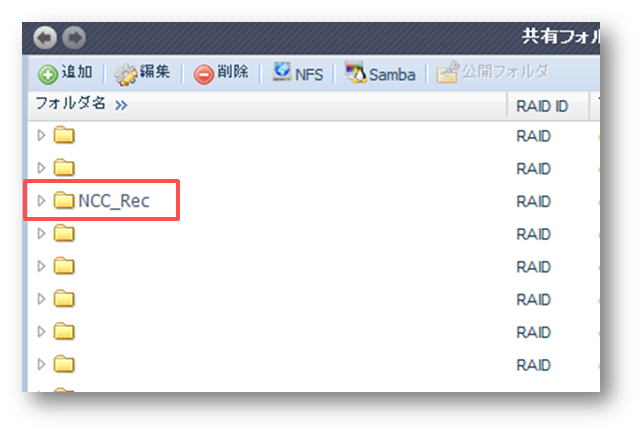Screen dimensions: 642x434
Task: Click the back navigation arrow
Action: (x=46, y=38)
